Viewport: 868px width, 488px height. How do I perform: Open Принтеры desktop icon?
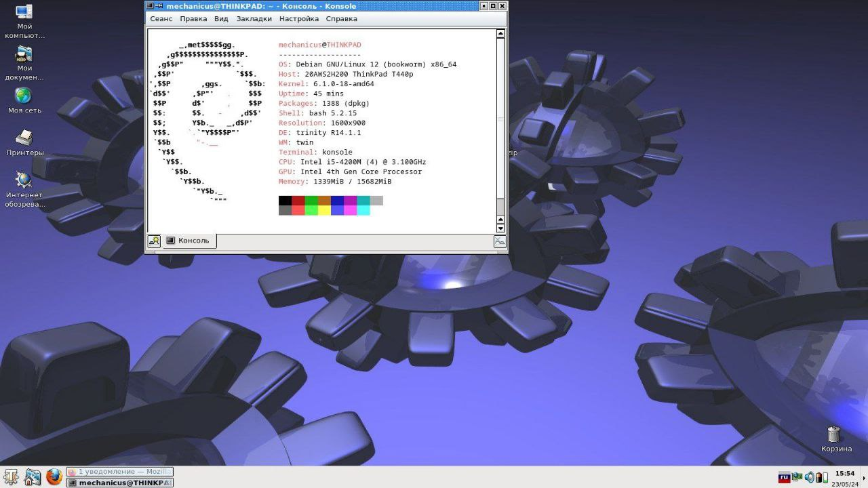pos(24,142)
